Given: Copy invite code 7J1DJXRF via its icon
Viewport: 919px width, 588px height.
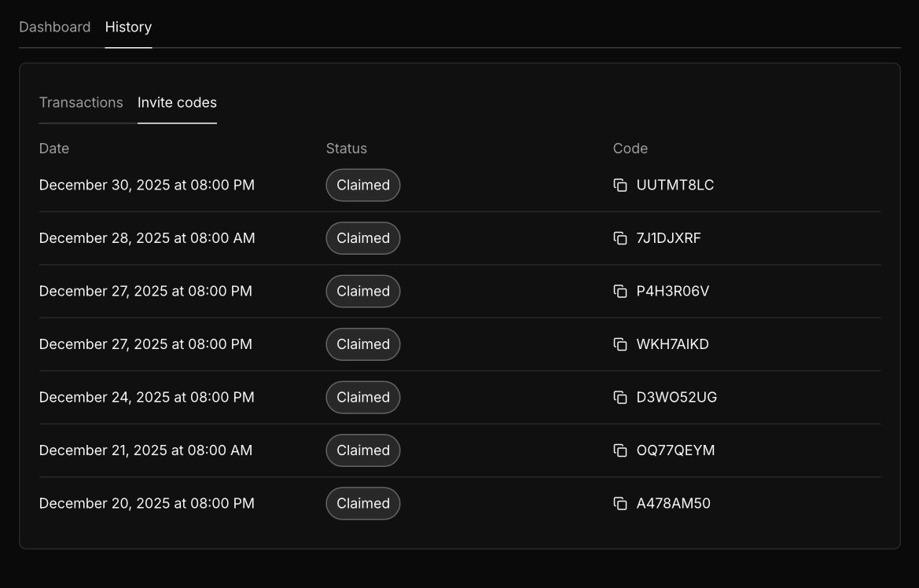Looking at the screenshot, I should (620, 238).
